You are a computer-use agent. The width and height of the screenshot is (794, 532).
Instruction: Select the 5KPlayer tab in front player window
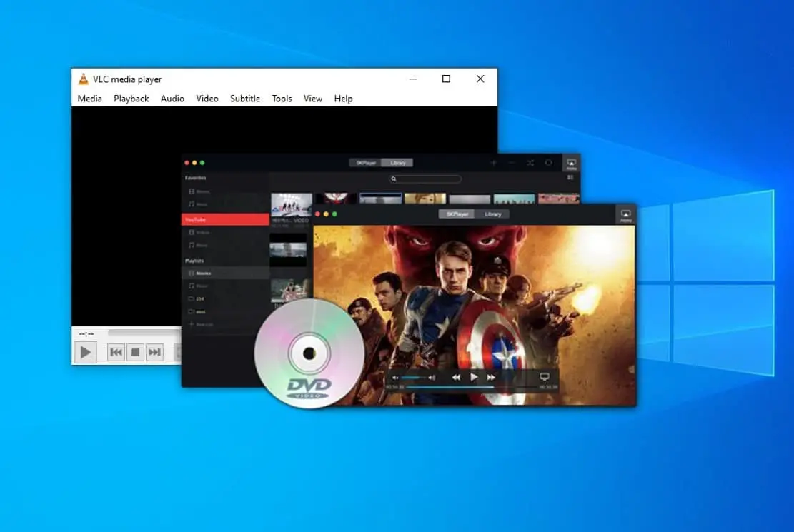457,214
